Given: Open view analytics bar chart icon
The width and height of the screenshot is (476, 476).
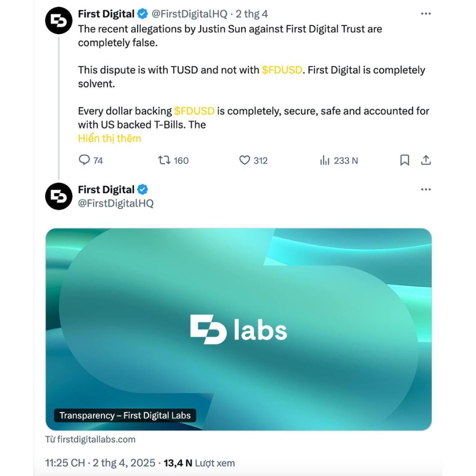Looking at the screenshot, I should coord(324,160).
